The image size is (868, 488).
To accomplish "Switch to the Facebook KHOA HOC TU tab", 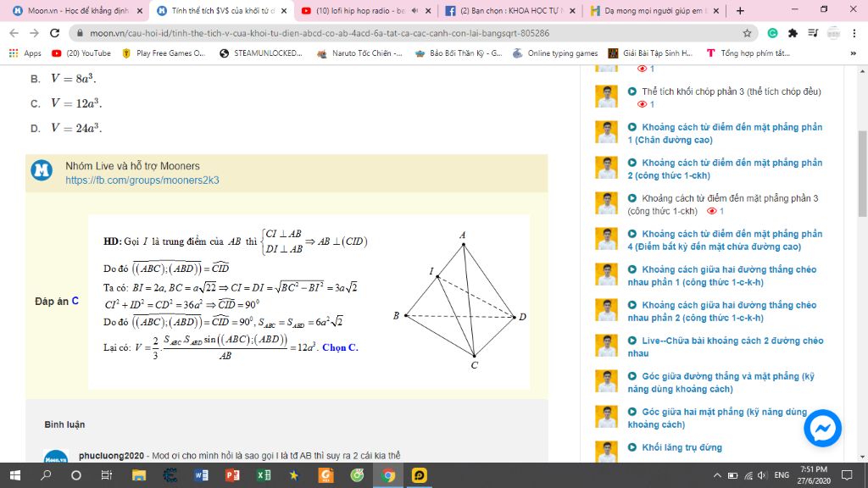I will (509, 10).
